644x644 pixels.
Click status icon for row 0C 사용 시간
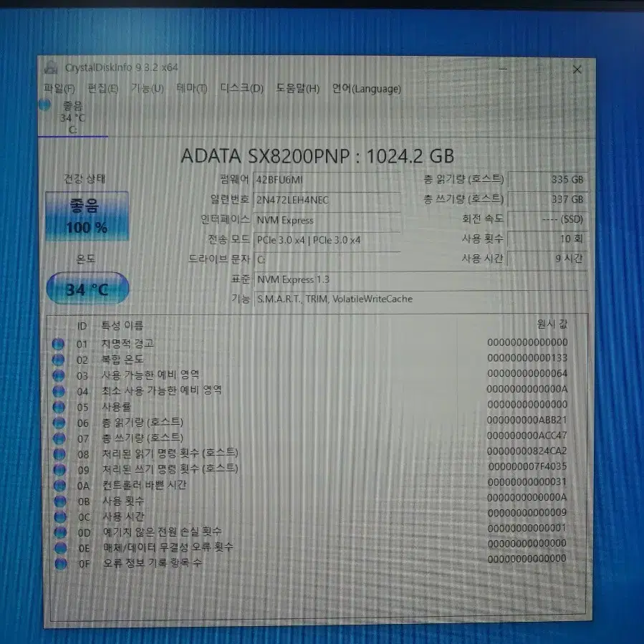coord(60,516)
